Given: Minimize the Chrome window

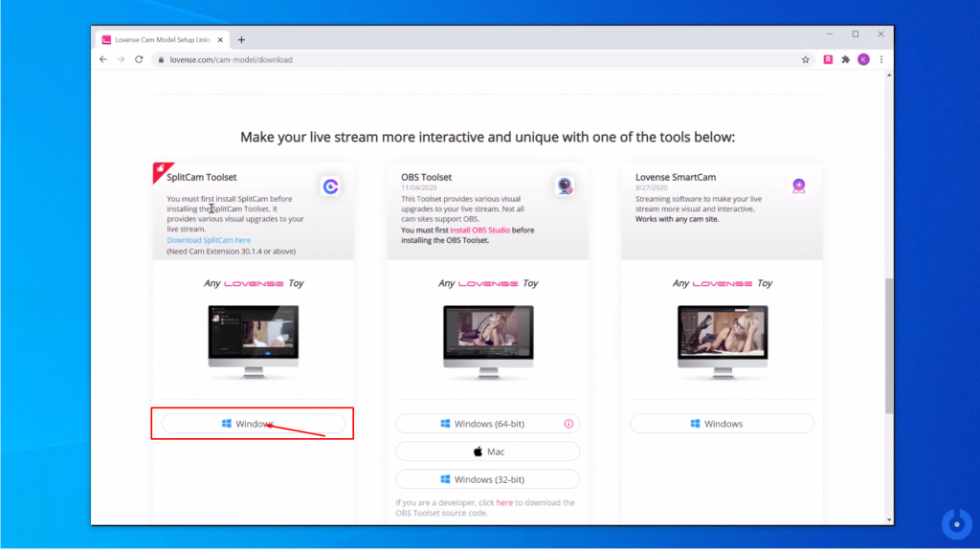Looking at the screenshot, I should coord(830,34).
